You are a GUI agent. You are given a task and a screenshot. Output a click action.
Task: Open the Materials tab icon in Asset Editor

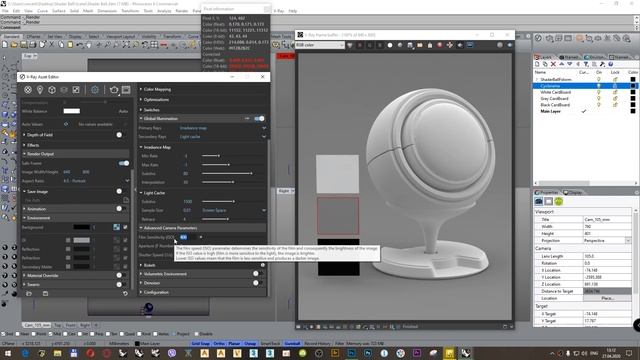pos(28,90)
